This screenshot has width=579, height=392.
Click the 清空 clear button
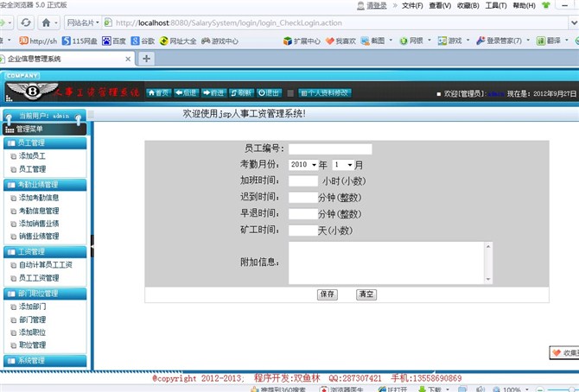pyautogui.click(x=366, y=294)
